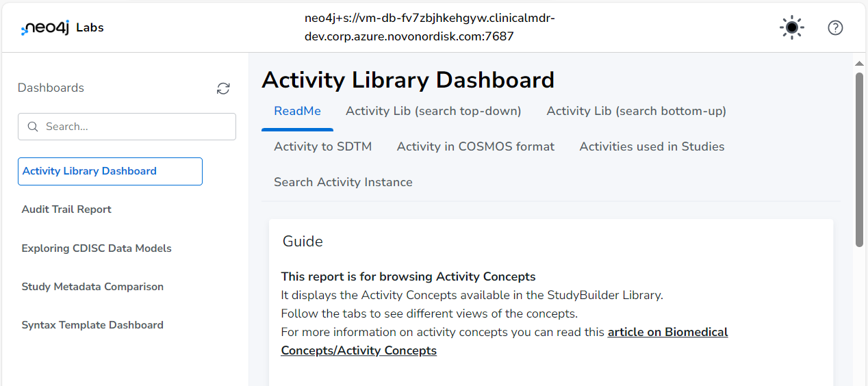Open Exploring CDISC Data Models dashboard

[97, 248]
